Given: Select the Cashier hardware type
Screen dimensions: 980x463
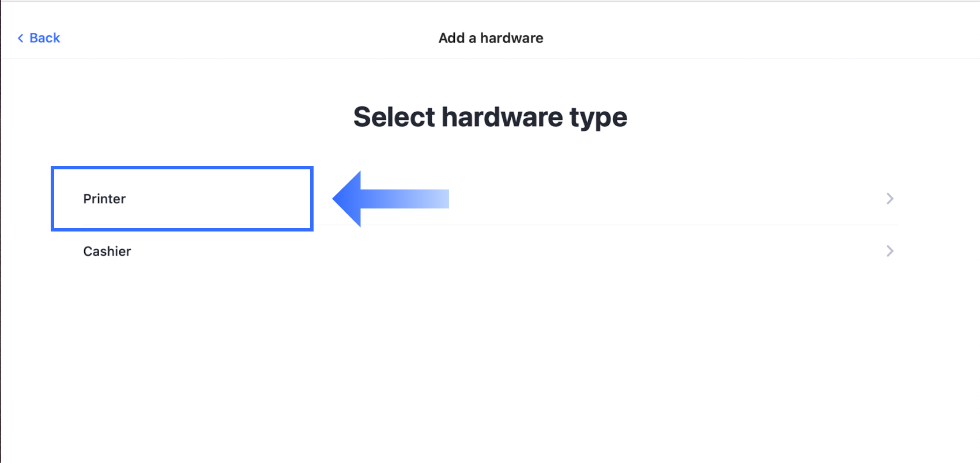Looking at the screenshot, I should [107, 251].
